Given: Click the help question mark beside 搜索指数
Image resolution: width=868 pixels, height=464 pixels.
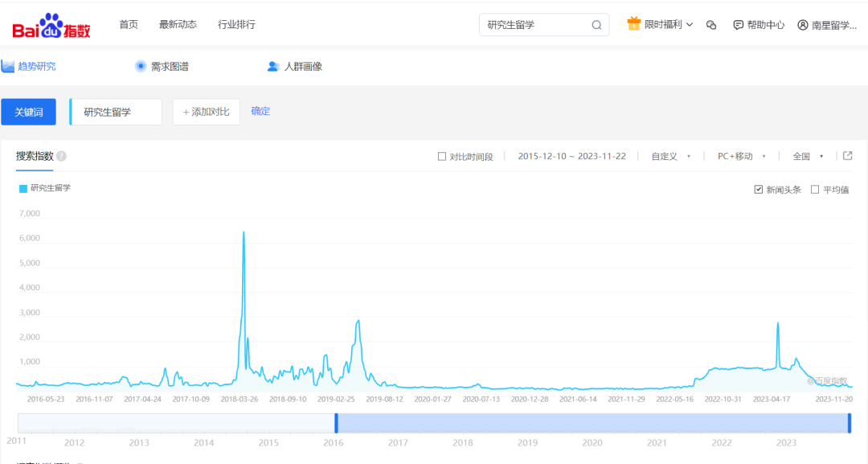Looking at the screenshot, I should 61,156.
